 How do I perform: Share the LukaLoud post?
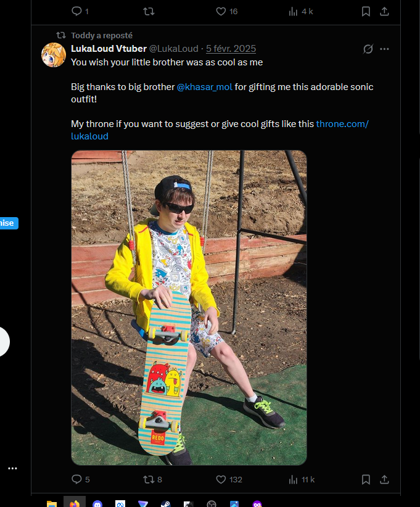[x=384, y=479]
